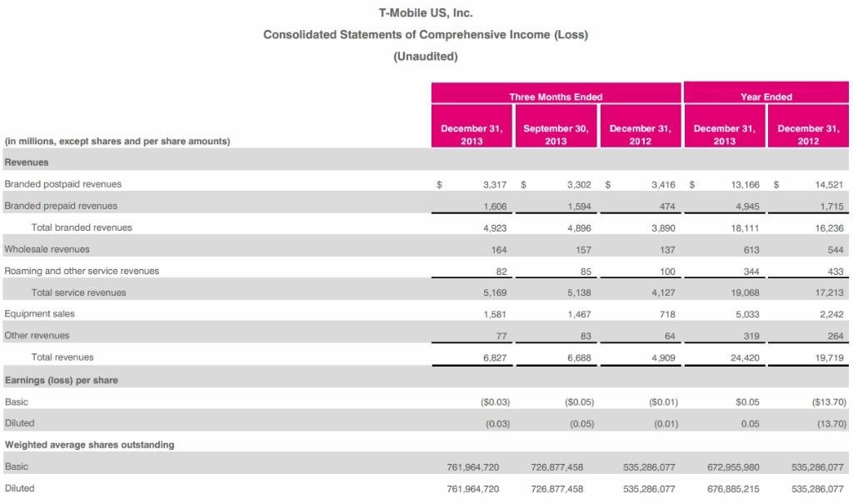The width and height of the screenshot is (853, 504).
Task: Select the wholesale revenue value "613"
Action: [751, 250]
